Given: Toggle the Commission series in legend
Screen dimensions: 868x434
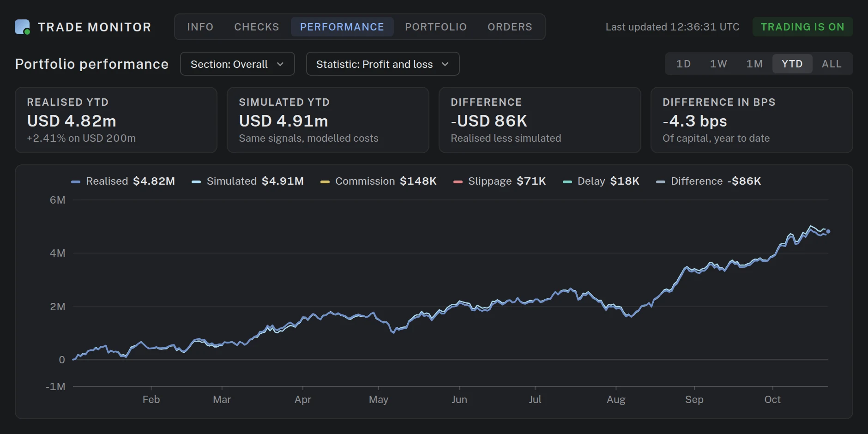Looking at the screenshot, I should (x=379, y=181).
